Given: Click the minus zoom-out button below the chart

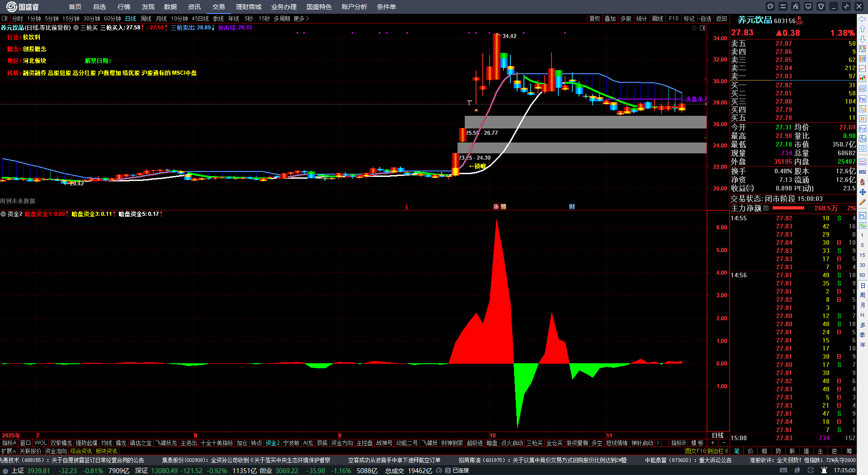Looking at the screenshot, I should 723,443.
